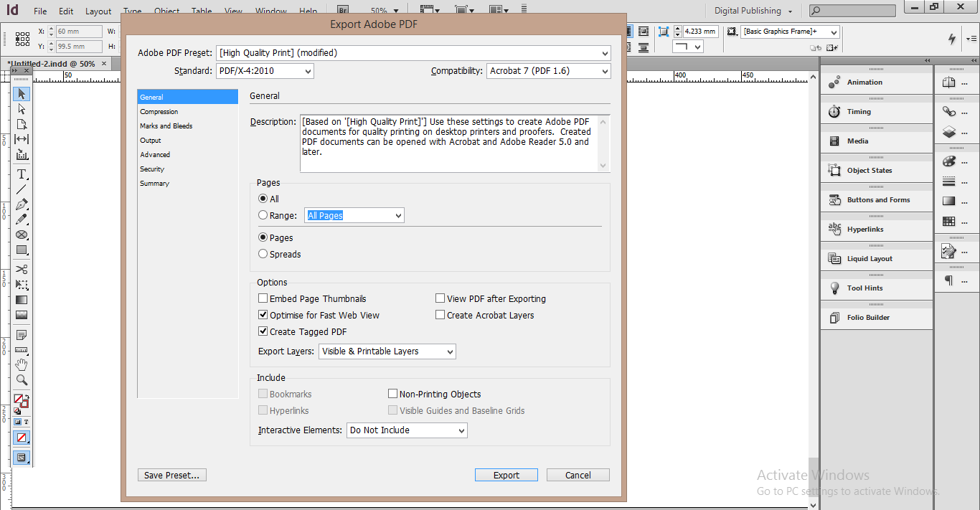Open the Export Layers dropdown

pyautogui.click(x=387, y=351)
